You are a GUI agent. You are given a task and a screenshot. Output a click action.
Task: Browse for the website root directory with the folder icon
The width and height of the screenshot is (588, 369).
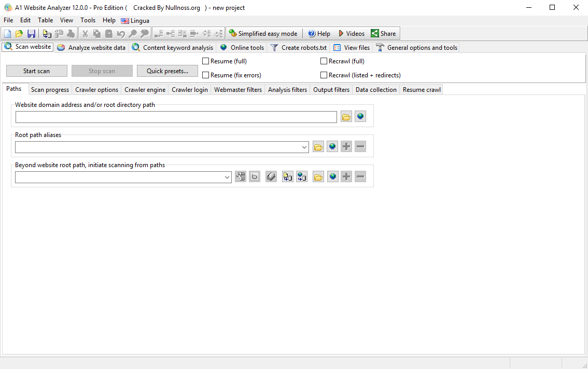point(346,117)
